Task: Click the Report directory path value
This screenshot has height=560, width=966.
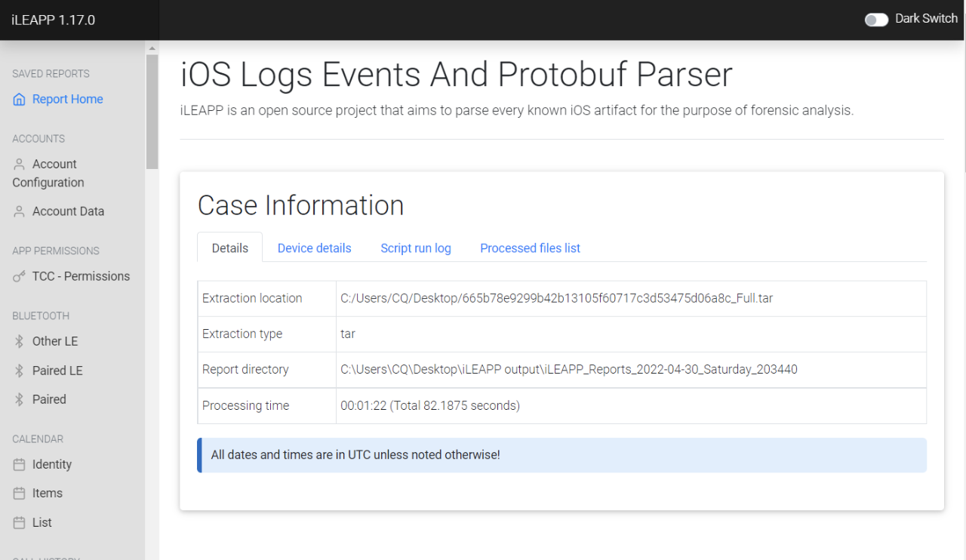Action: coord(569,369)
